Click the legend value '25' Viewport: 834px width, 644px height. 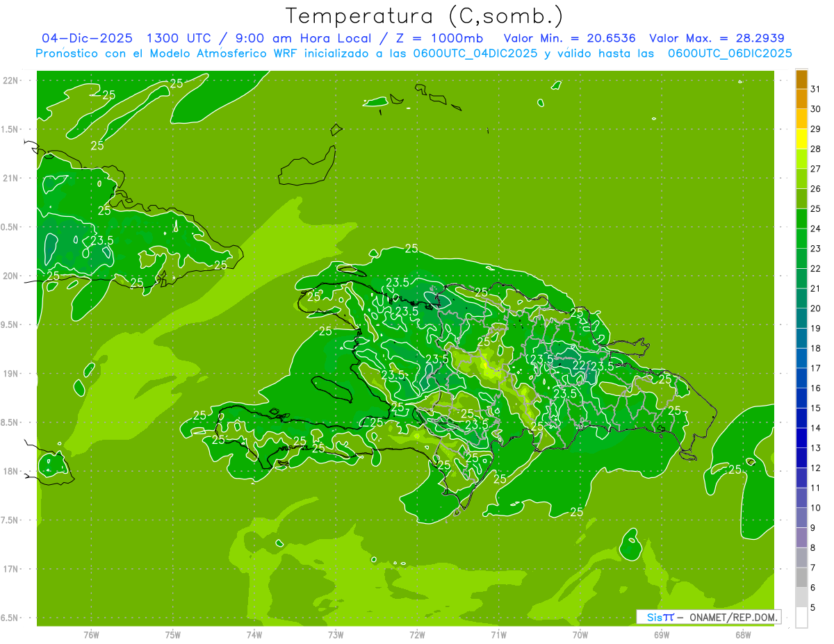[x=815, y=208]
